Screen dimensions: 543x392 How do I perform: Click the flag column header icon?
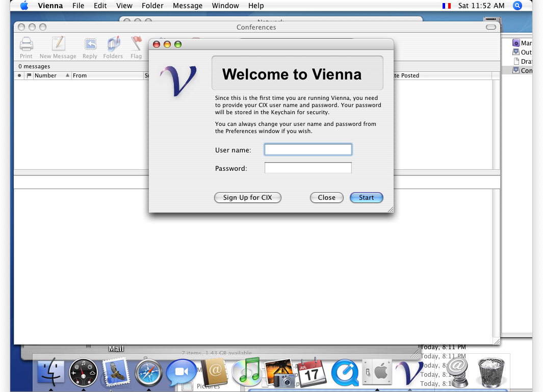tap(29, 75)
